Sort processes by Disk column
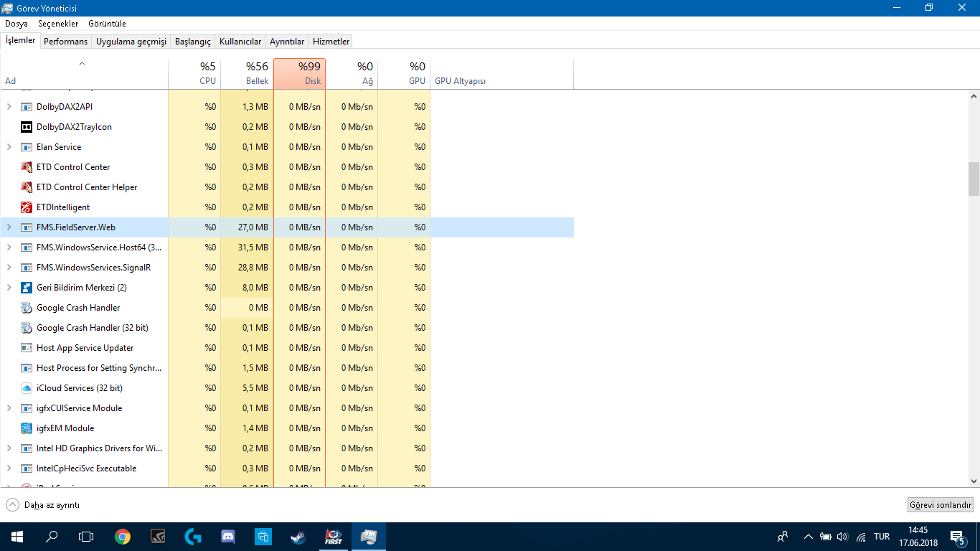The height and width of the screenshot is (551, 980). (x=300, y=74)
